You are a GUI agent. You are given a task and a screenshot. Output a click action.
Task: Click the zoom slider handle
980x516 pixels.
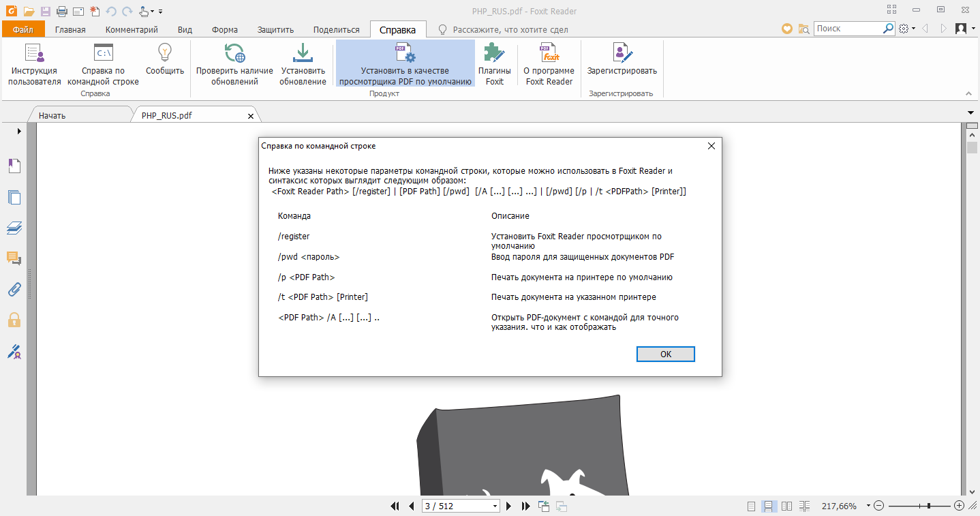click(x=928, y=506)
